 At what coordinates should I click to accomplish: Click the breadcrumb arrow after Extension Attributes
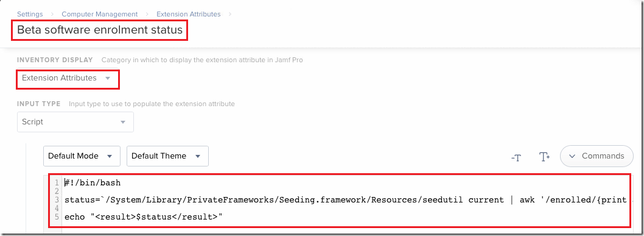(x=229, y=14)
